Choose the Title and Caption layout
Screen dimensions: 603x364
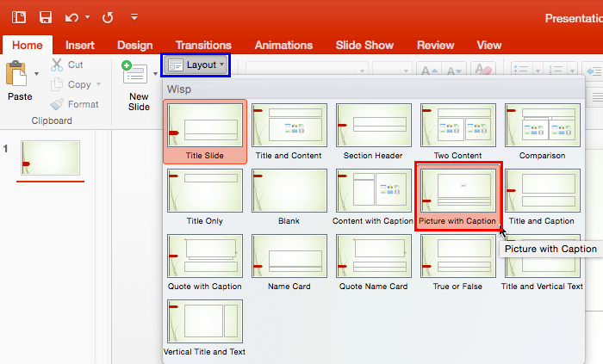click(x=542, y=197)
